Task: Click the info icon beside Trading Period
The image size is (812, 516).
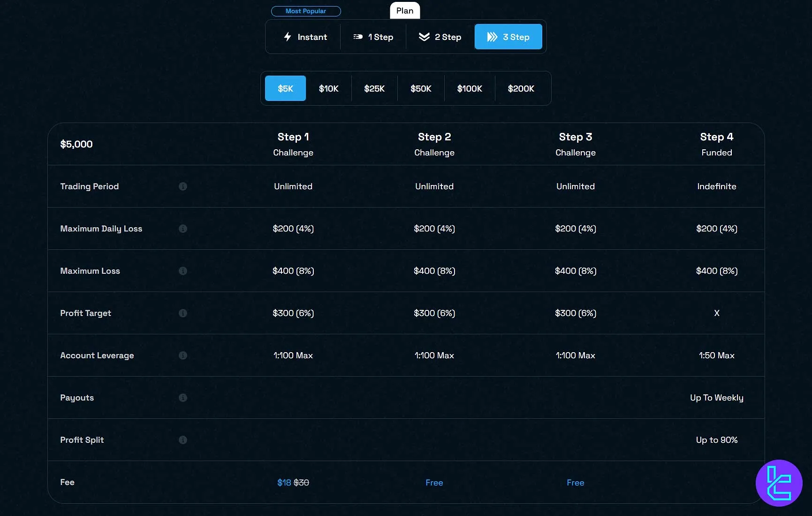Action: (183, 186)
